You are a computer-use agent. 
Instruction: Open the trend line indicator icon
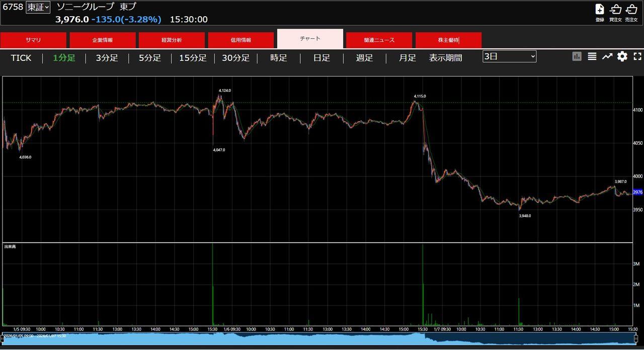[607, 57]
